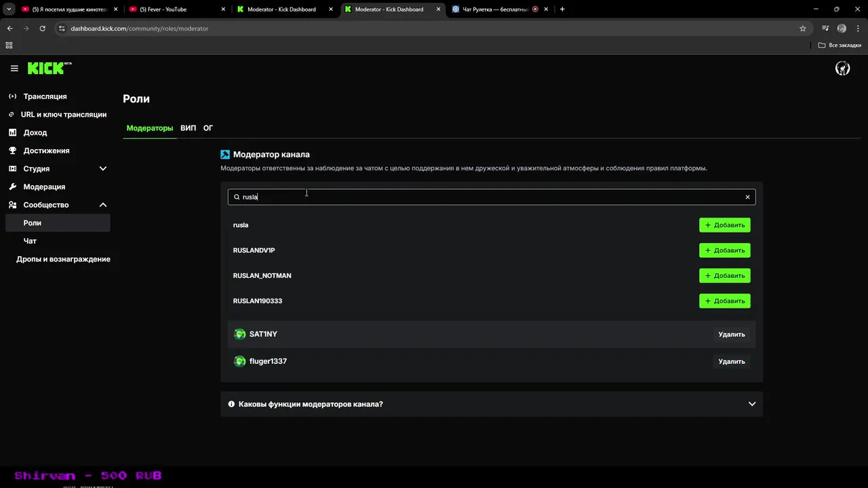Open the Достижения sidebar label

[46, 150]
